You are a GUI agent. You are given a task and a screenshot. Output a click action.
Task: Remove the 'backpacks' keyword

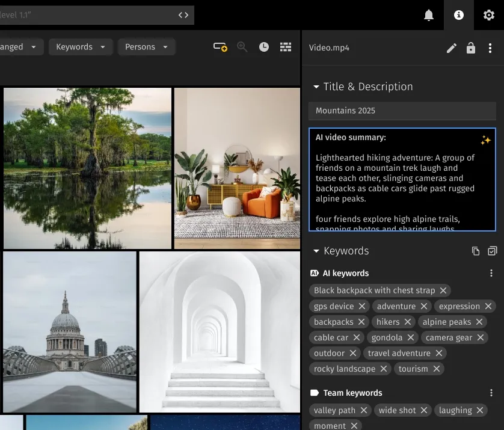(361, 322)
